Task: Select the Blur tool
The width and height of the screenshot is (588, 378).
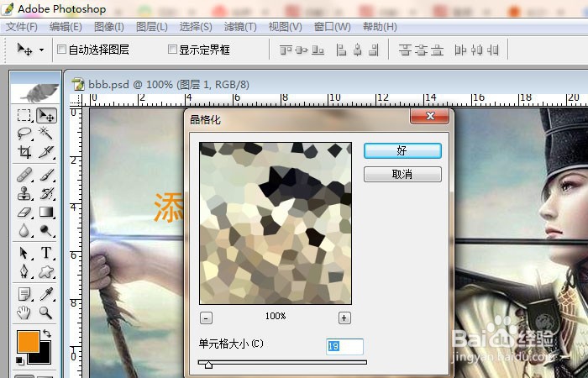Action: 24,230
